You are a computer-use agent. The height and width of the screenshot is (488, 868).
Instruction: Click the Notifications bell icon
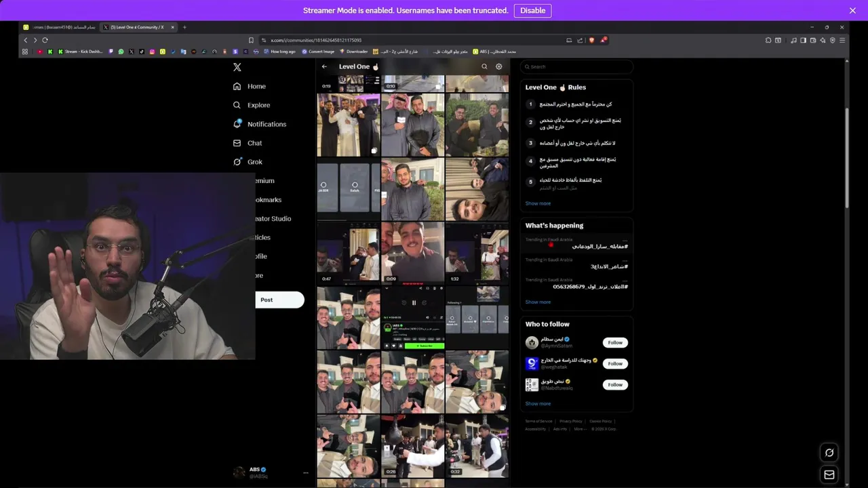click(237, 124)
